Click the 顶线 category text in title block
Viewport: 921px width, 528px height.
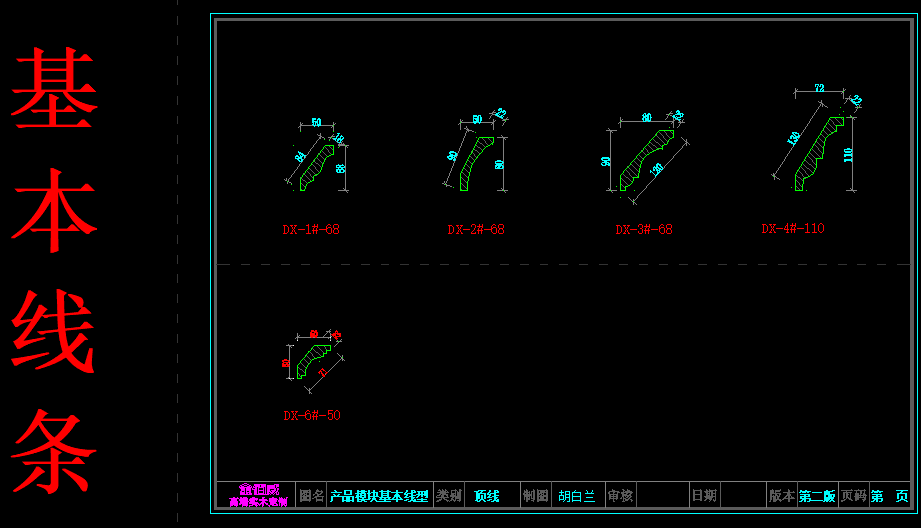pyautogui.click(x=487, y=496)
